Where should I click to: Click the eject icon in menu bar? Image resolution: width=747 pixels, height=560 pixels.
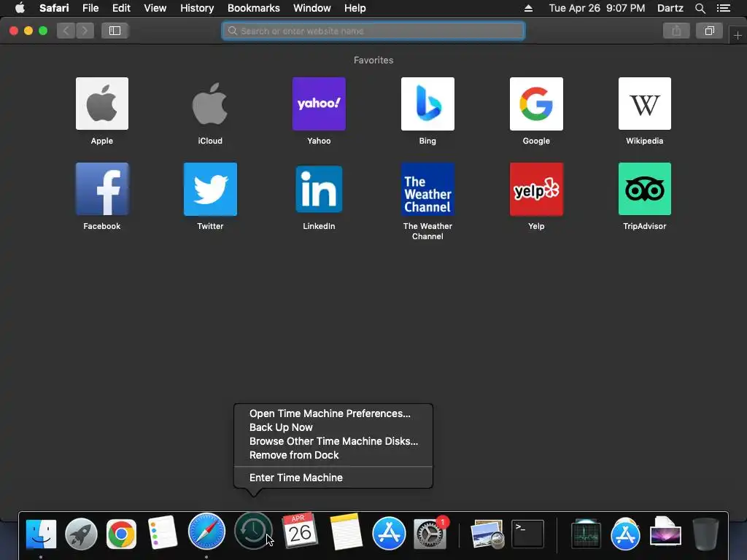pos(528,8)
